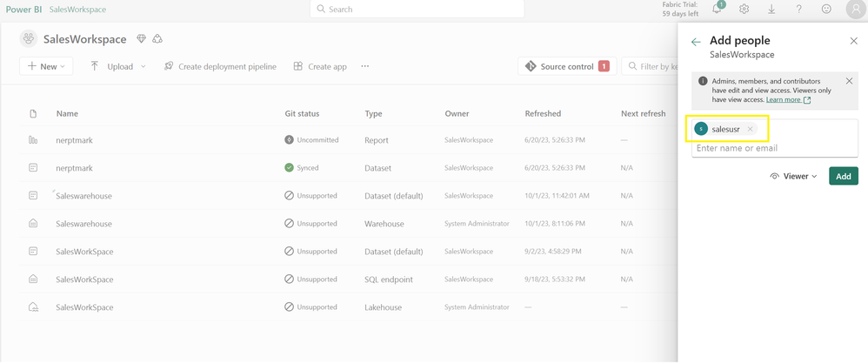Screen dimensions: 868x364
Task: Open Source control panel
Action: click(567, 66)
